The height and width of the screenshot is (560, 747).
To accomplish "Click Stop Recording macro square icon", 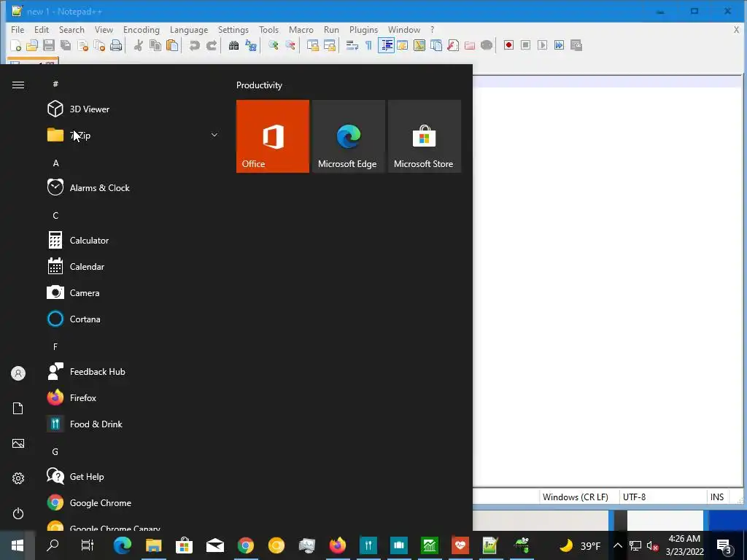I will coord(525,45).
